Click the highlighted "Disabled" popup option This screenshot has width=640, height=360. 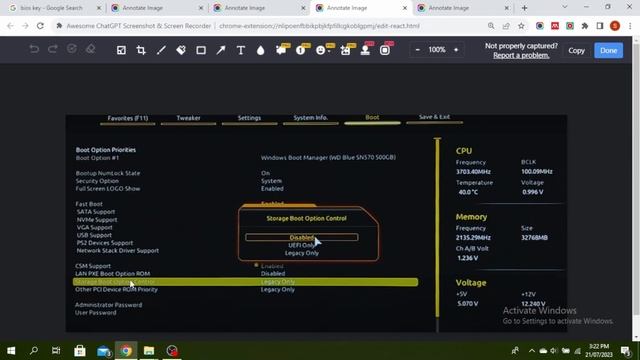pyautogui.click(x=302, y=237)
